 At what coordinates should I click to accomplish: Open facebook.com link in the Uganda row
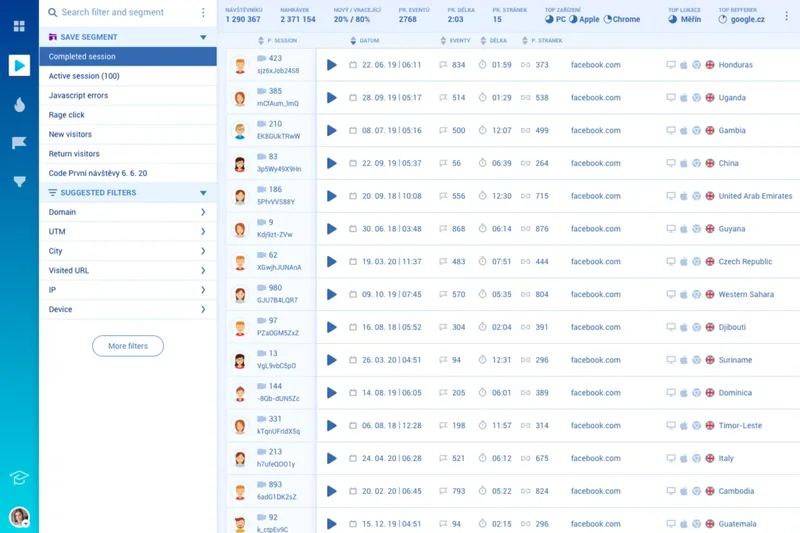point(595,98)
